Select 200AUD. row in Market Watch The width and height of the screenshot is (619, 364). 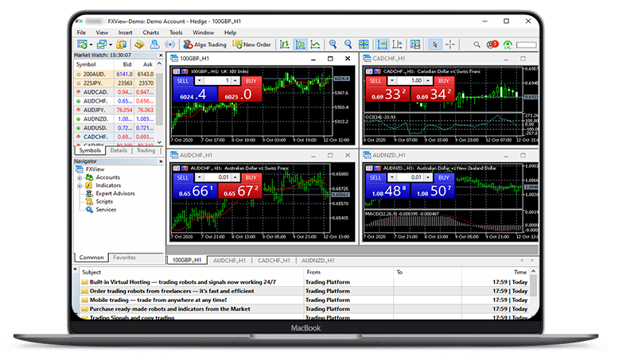click(115, 74)
